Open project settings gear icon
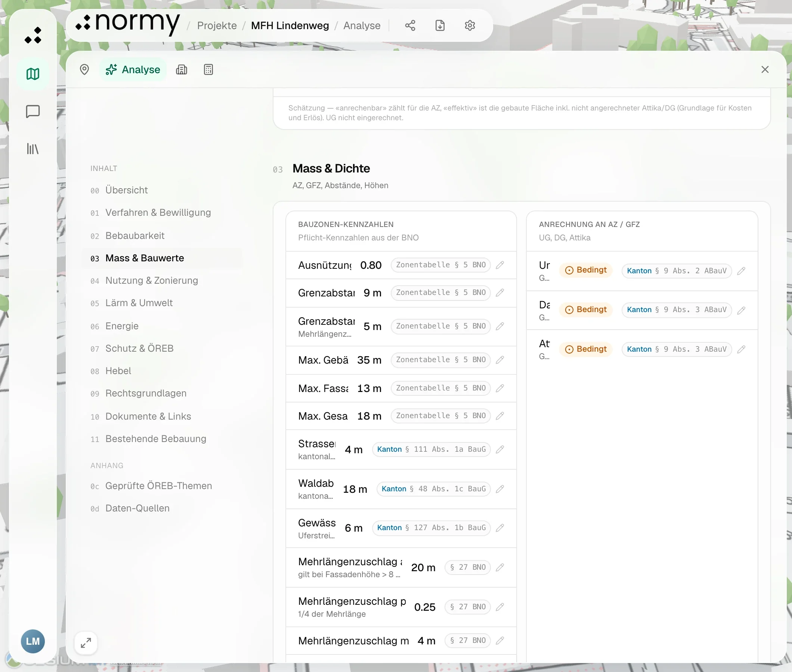This screenshot has width=792, height=672. [470, 25]
